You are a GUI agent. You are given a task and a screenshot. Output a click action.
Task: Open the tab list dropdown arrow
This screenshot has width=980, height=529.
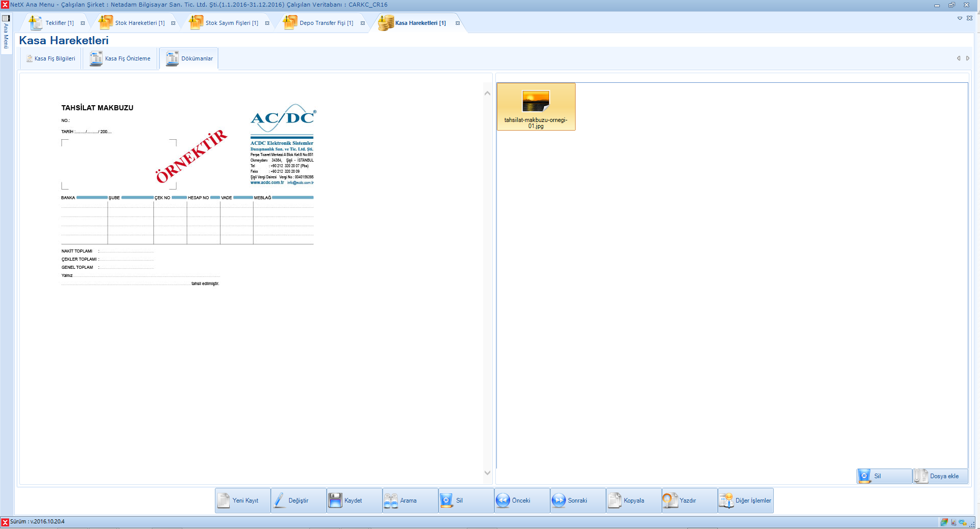coord(960,18)
